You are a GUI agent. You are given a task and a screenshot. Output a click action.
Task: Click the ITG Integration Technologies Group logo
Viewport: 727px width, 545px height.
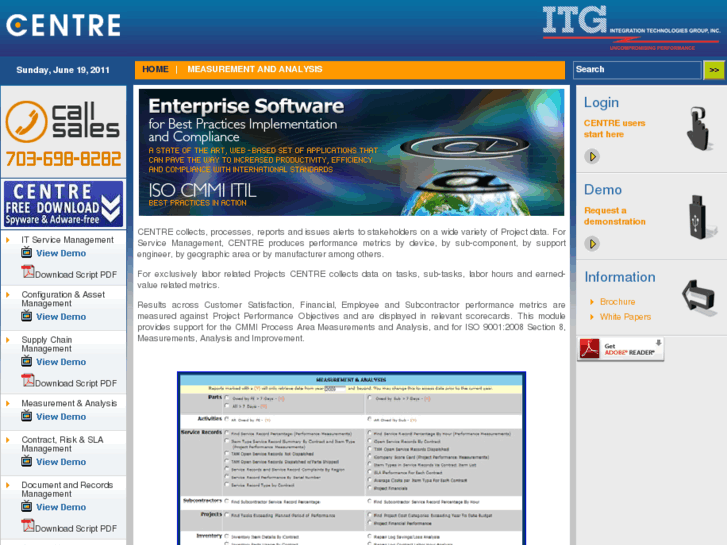(x=631, y=27)
